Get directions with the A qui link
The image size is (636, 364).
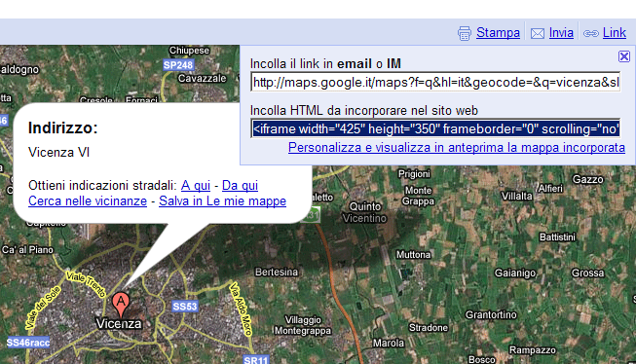tap(196, 185)
